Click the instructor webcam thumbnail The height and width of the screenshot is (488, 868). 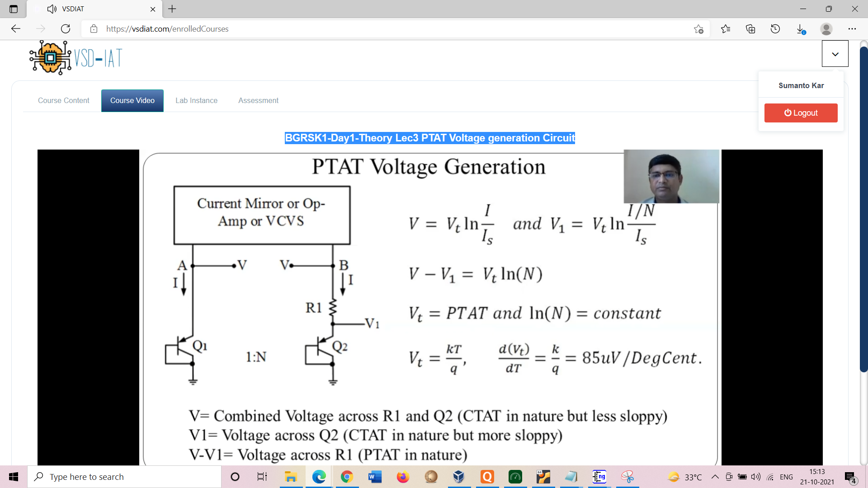click(671, 176)
